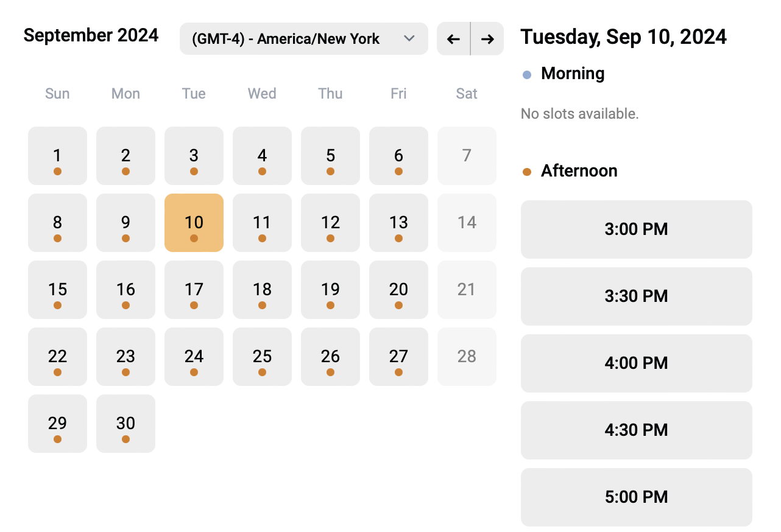Choose Thursday September 19
The height and width of the screenshot is (532, 781).
pos(330,290)
